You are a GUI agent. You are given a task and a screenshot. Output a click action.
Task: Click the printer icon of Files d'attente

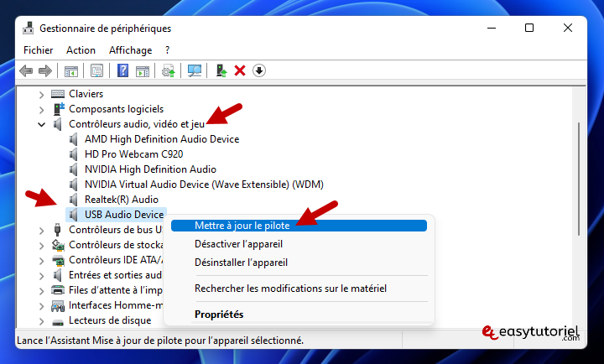click(x=58, y=290)
